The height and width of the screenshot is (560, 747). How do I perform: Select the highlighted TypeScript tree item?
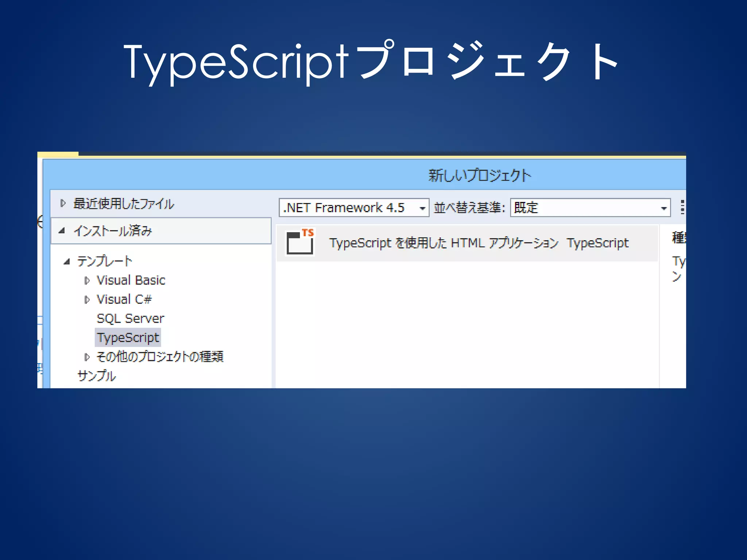coord(128,338)
